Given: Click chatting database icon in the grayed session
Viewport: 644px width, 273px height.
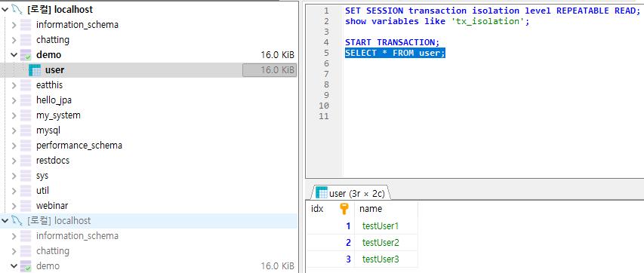Looking at the screenshot, I should click(x=26, y=251).
